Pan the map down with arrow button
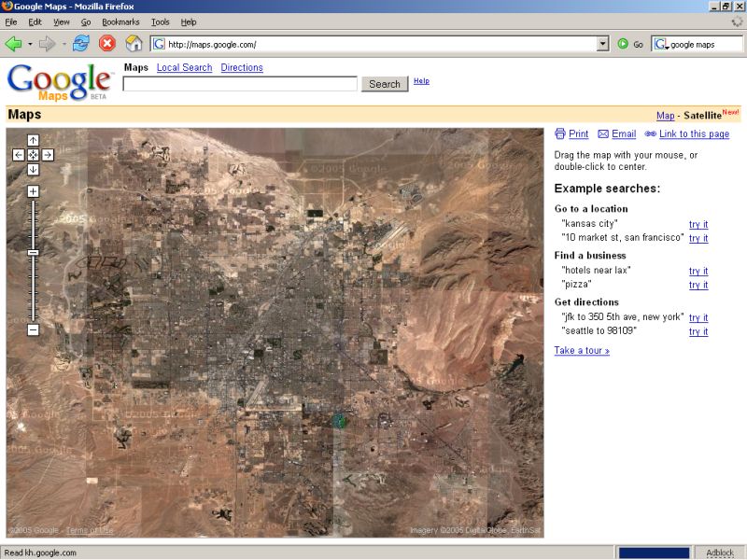Screen dimensions: 747x560 (33, 169)
